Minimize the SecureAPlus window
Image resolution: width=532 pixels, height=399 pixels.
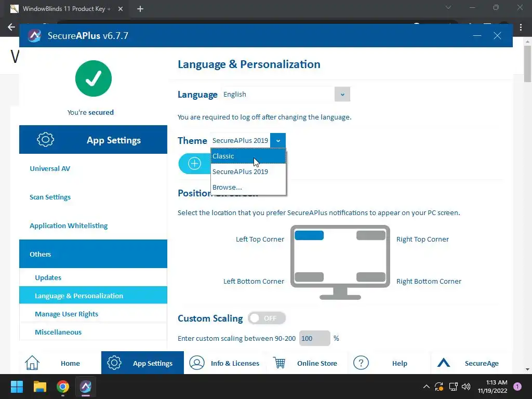(477, 36)
